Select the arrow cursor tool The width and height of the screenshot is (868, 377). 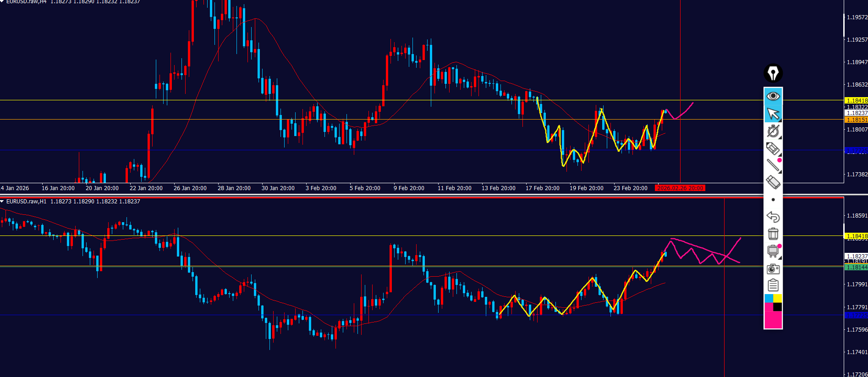click(x=773, y=114)
